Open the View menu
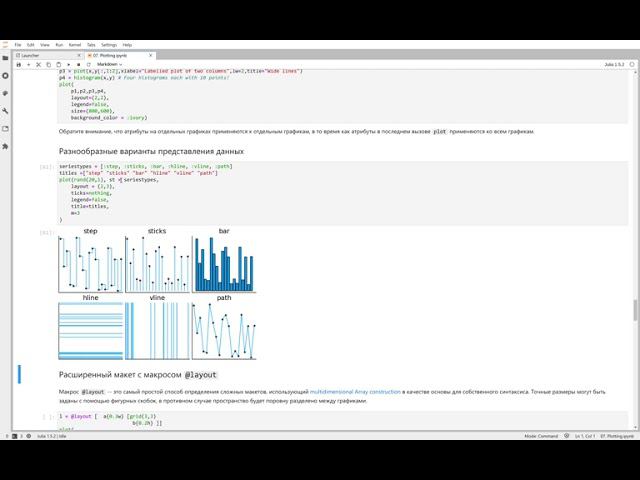 [45, 45]
